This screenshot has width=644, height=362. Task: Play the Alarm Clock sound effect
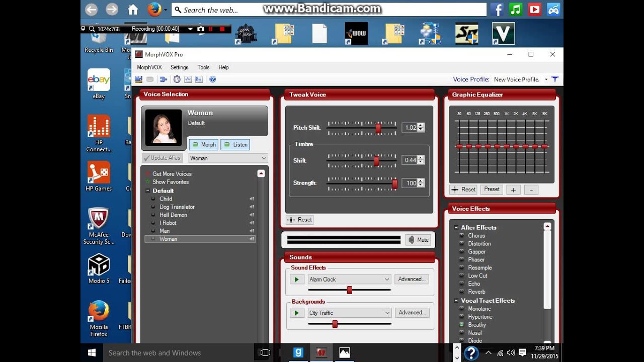point(297,280)
